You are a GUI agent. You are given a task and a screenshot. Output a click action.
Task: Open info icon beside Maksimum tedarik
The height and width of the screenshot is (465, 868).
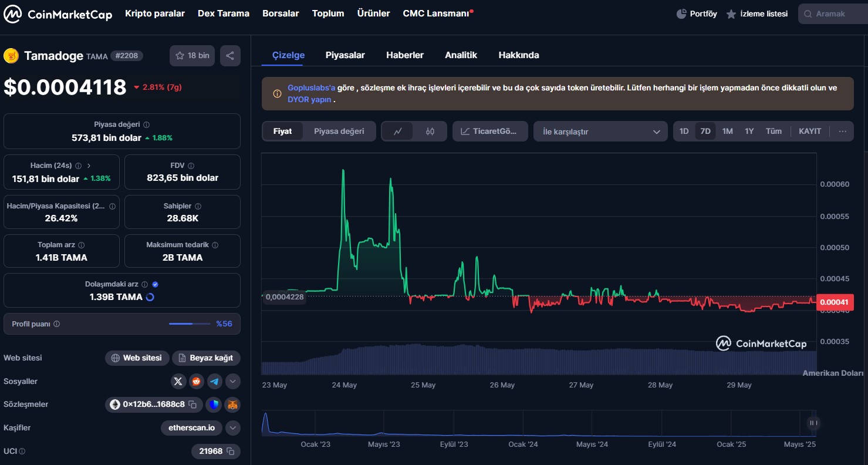[215, 245]
